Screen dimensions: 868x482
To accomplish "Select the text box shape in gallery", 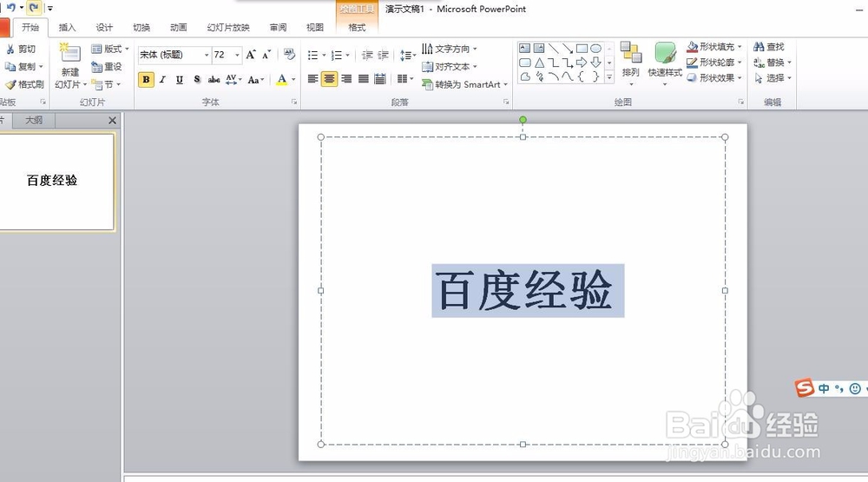I will click(x=525, y=49).
